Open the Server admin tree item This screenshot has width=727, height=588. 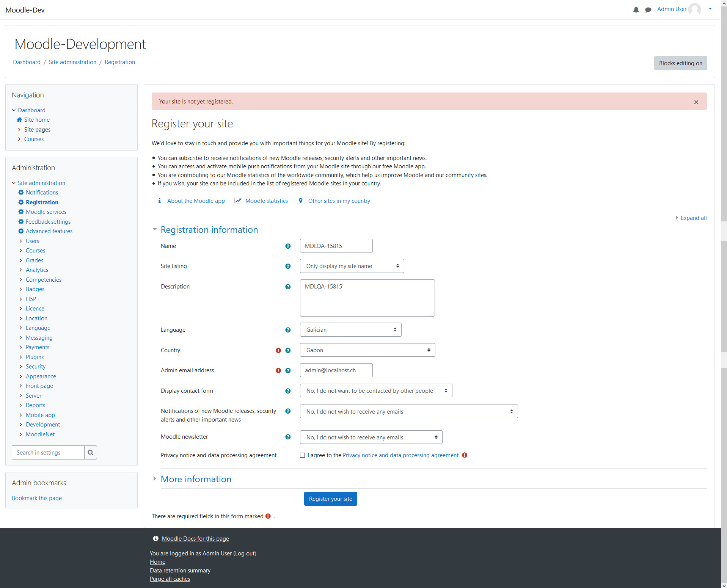pyautogui.click(x=33, y=395)
